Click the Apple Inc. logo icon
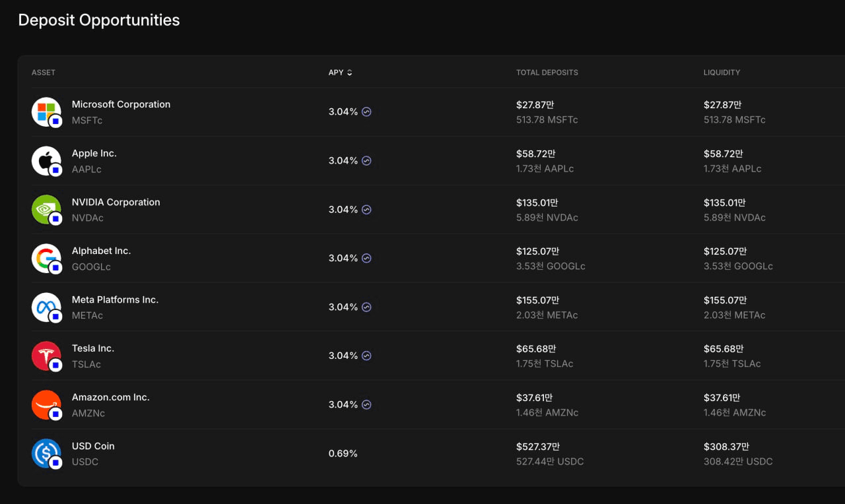The height and width of the screenshot is (504, 845). click(46, 160)
